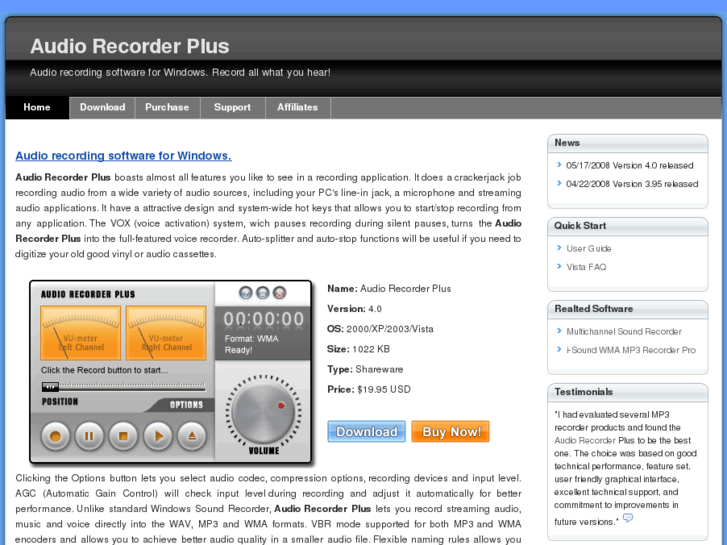Viewport: 727px width, 545px height.
Task: Open the Vista FAQ link
Action: click(x=587, y=267)
